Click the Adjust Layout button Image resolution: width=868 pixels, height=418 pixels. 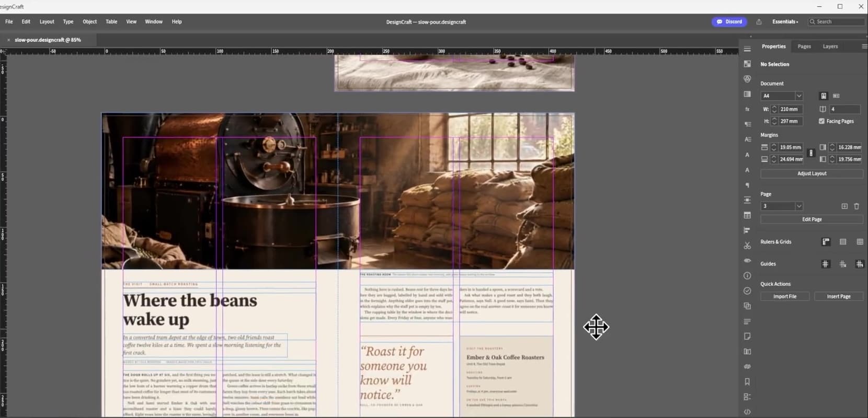point(812,173)
